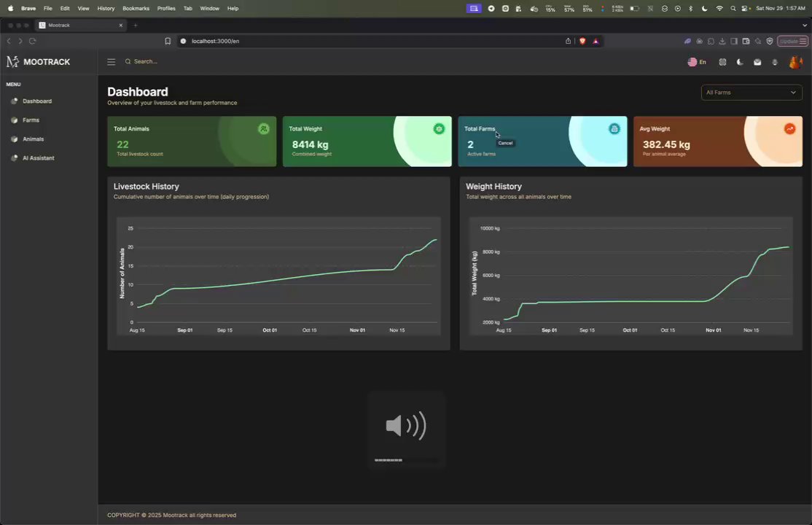Screen dimensions: 812x525
Task: Click the MOOTRACK logo link
Action: 39,62
